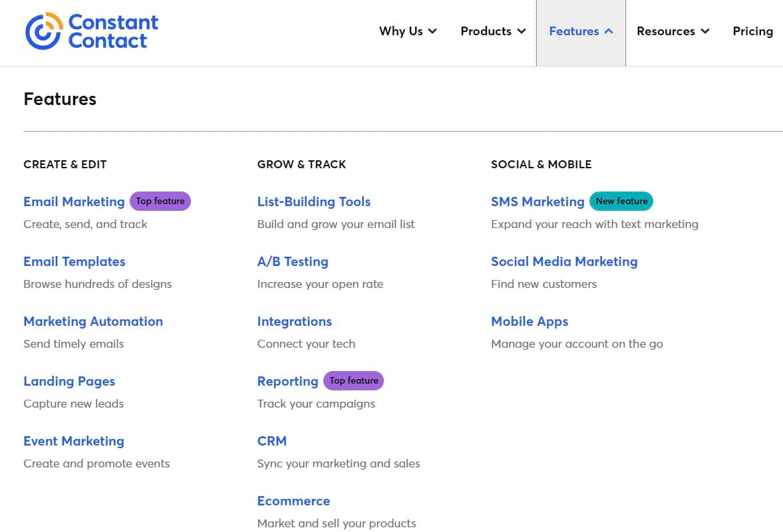Open the Email Marketing feature link
Viewport: 783px width, 532px height.
coord(74,201)
